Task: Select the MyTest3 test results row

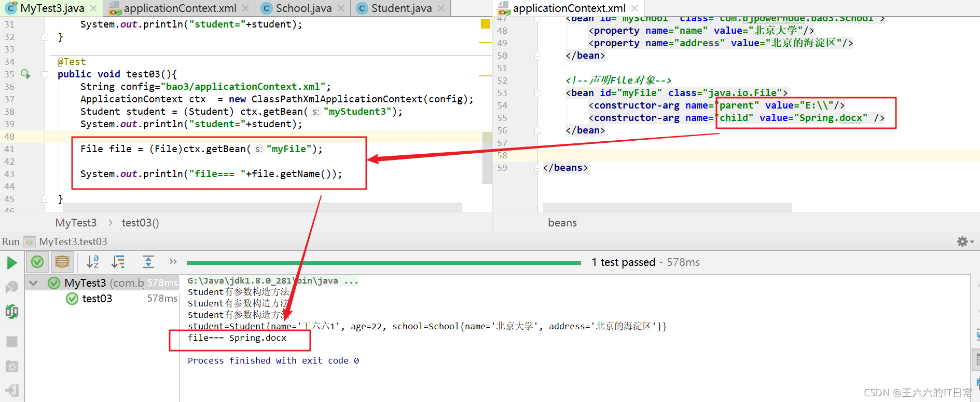Action: [102, 283]
